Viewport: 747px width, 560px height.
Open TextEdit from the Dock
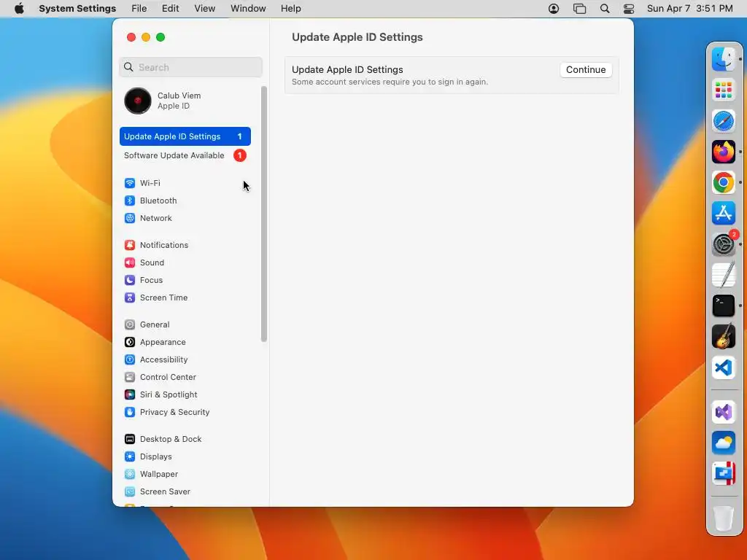[x=723, y=275]
